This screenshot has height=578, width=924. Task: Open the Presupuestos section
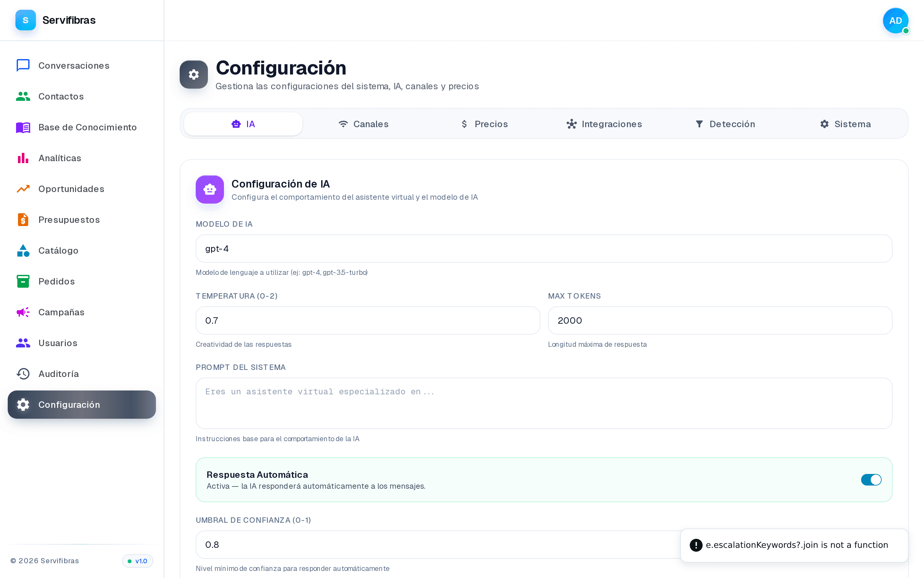[82, 219]
